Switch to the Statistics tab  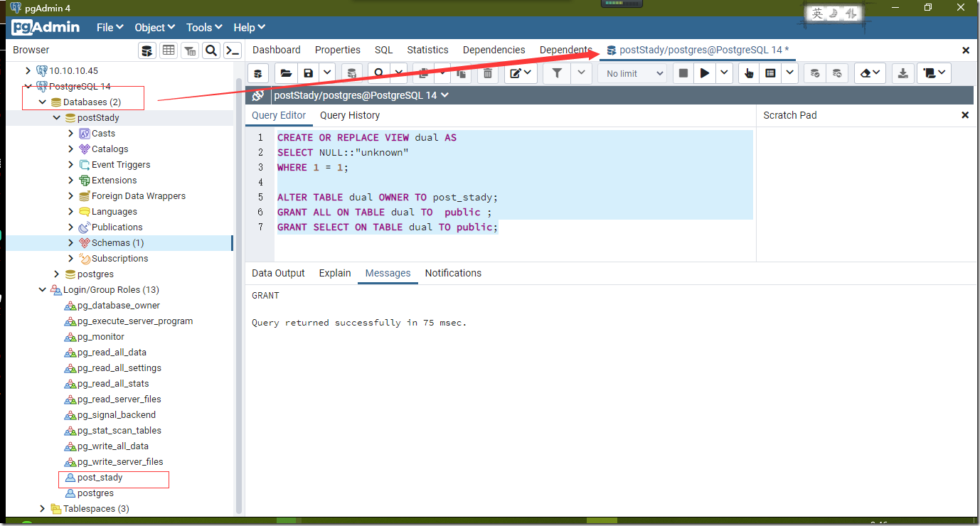(427, 50)
